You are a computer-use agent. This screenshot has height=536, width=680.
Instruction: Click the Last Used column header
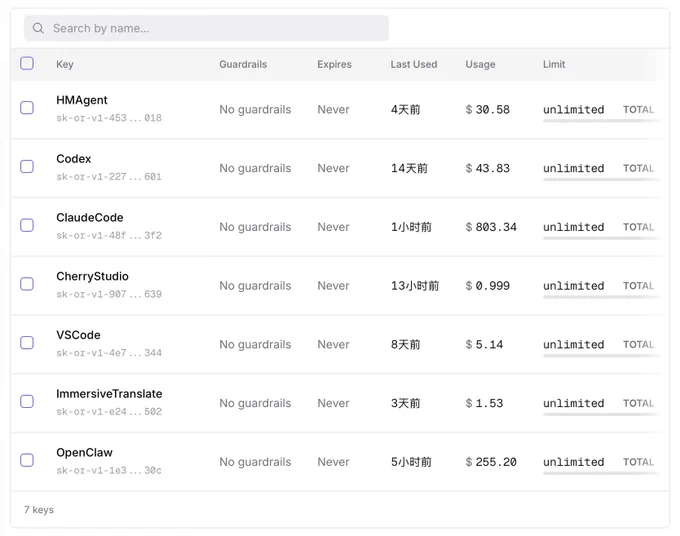click(x=414, y=64)
